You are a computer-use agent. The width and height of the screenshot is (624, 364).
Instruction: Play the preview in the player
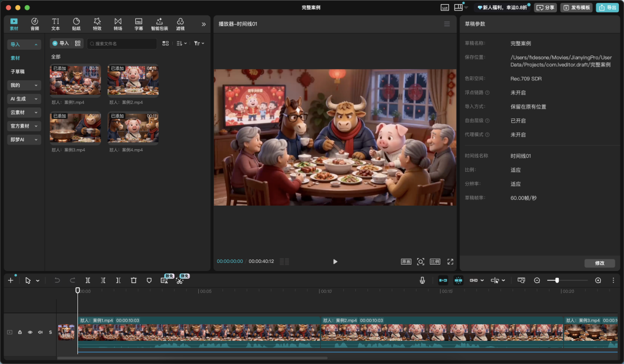pos(335,261)
